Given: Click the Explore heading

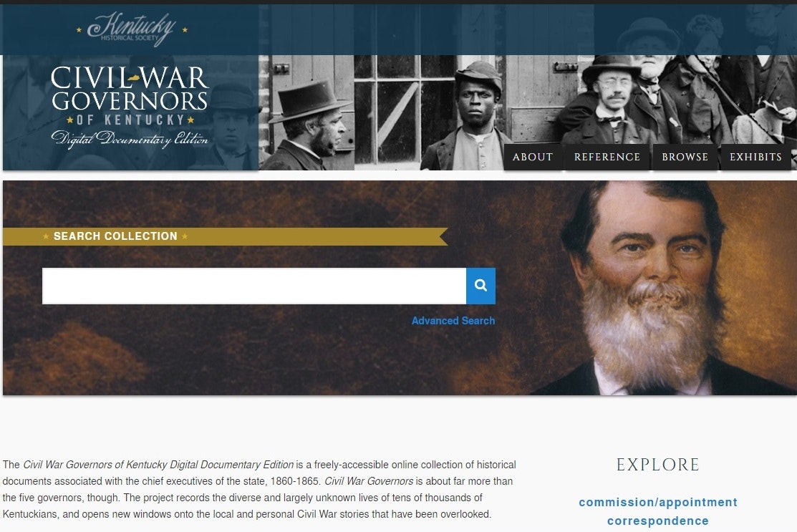Looking at the screenshot, I should pos(658,465).
